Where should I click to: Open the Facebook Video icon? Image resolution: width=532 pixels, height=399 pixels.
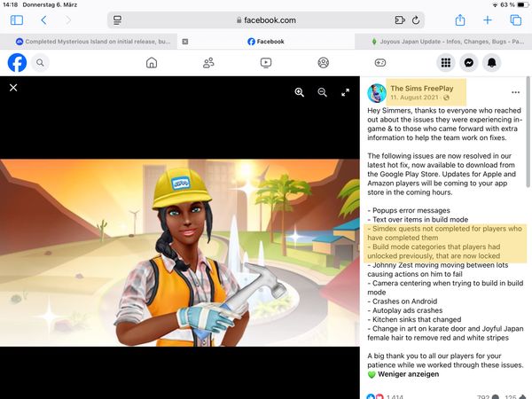(266, 62)
